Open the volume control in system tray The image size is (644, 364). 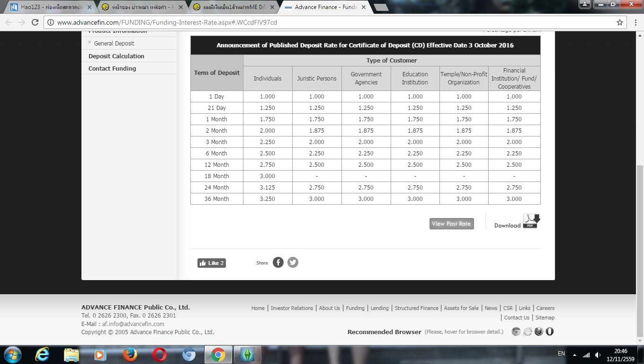pos(598,355)
